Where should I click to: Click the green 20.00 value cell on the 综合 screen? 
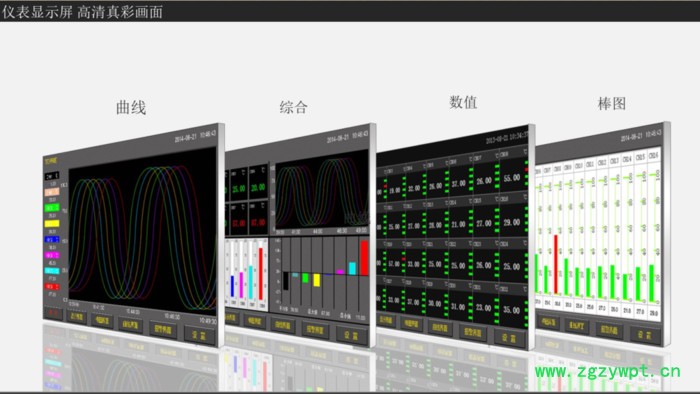[x=258, y=187]
